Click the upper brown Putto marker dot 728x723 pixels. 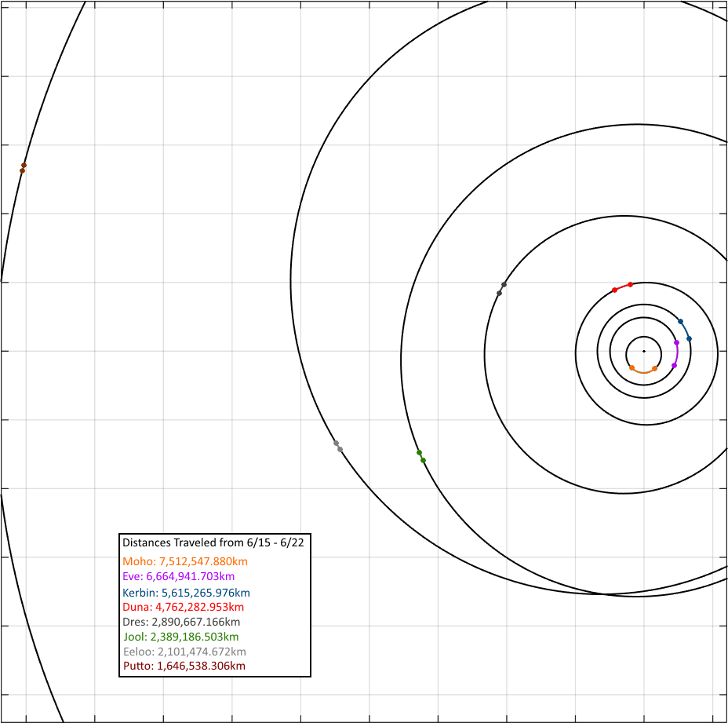tap(24, 166)
